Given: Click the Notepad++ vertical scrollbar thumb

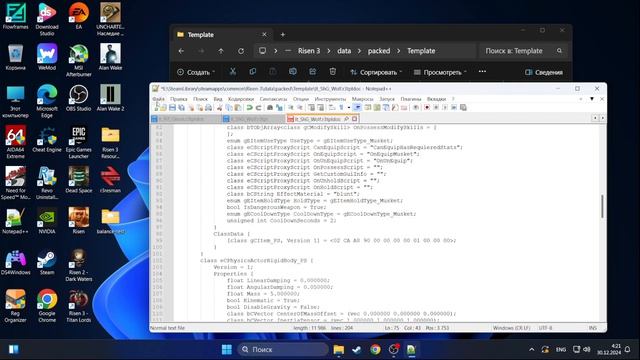Looking at the screenshot, I should 602,206.
